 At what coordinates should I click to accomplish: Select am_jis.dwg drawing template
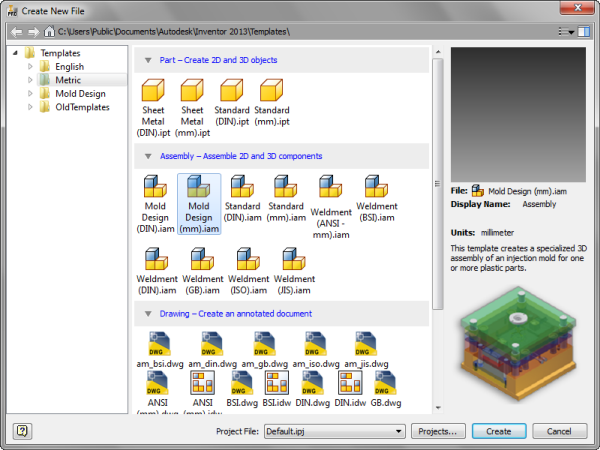click(x=366, y=350)
